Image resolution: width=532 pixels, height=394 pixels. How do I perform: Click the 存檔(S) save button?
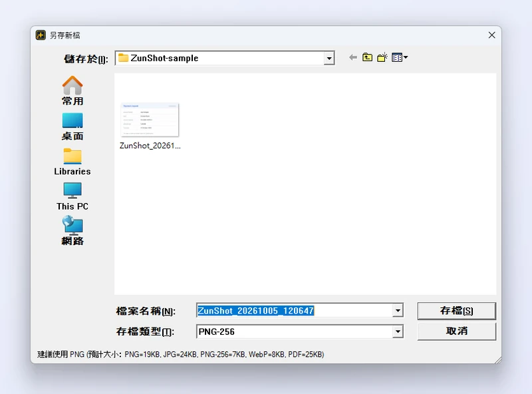click(x=456, y=311)
